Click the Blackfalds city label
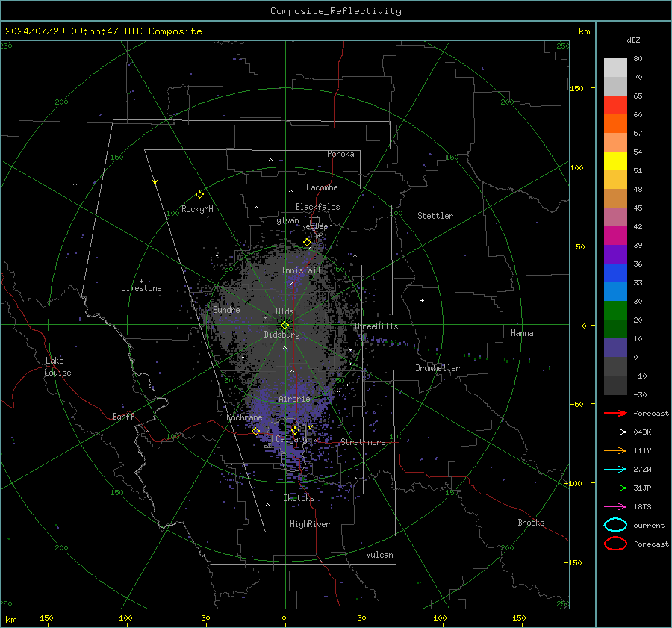Image resolution: width=672 pixels, height=628 pixels. click(x=317, y=207)
